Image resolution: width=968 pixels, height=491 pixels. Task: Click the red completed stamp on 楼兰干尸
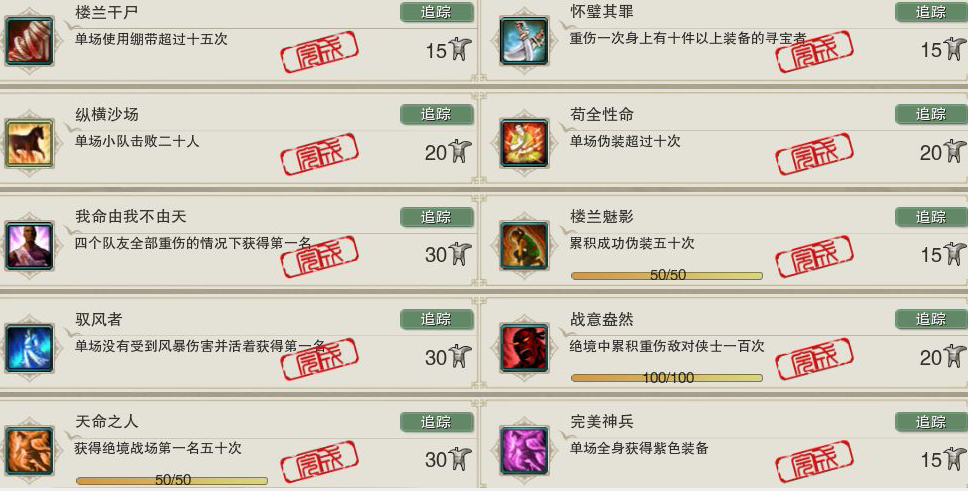pyautogui.click(x=319, y=52)
